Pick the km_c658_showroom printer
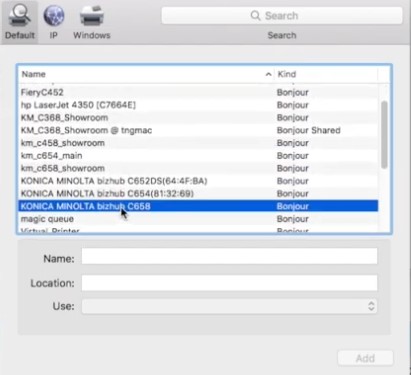The height and width of the screenshot is (375, 411). pyautogui.click(x=198, y=168)
